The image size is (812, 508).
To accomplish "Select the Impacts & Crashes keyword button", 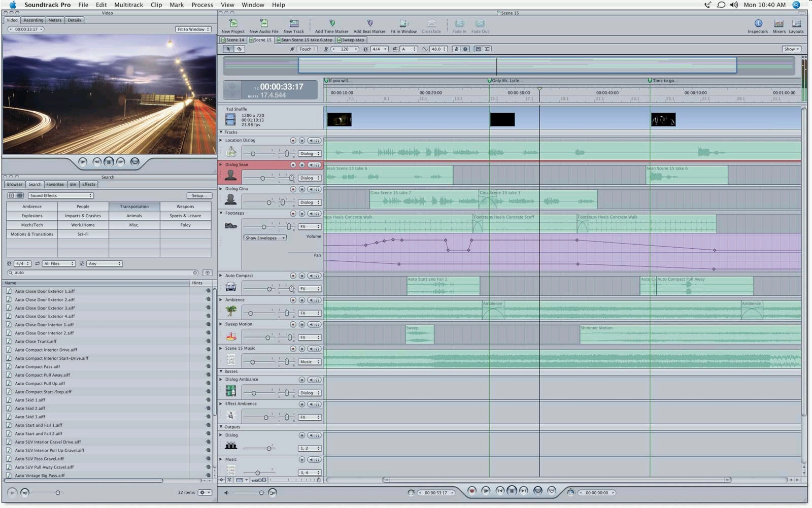I will point(83,216).
